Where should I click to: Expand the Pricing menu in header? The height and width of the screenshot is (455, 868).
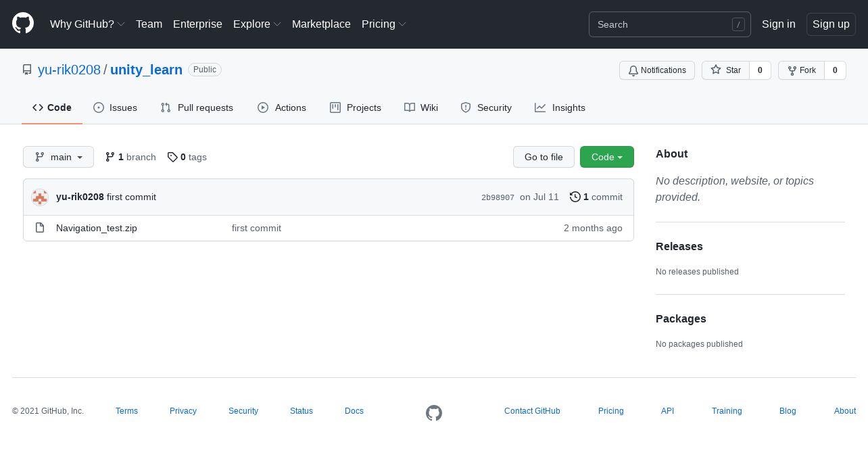tap(384, 24)
